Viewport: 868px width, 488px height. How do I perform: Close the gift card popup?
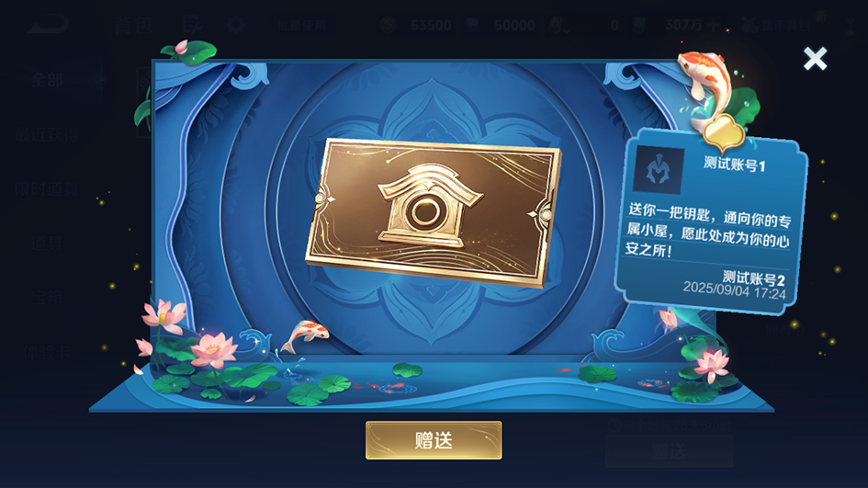pos(815,58)
